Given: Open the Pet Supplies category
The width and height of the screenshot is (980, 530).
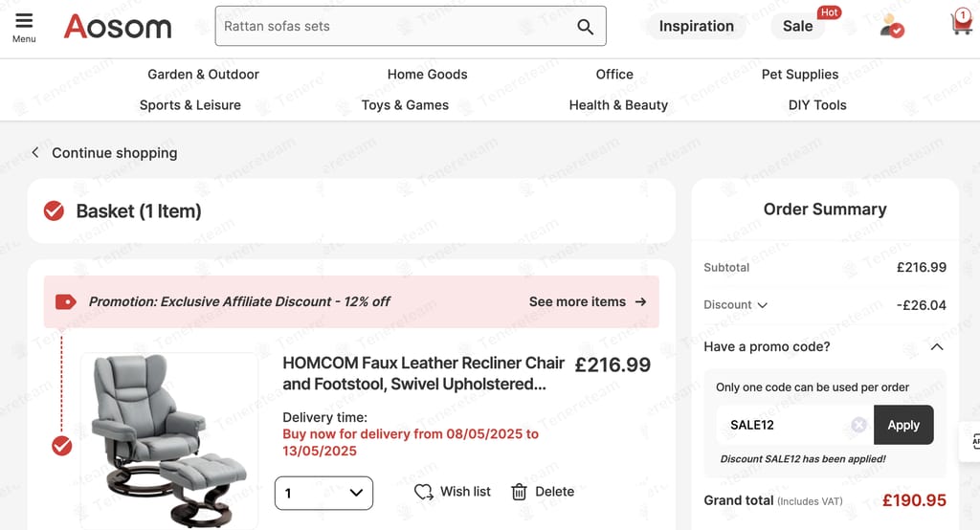Looking at the screenshot, I should click(800, 75).
